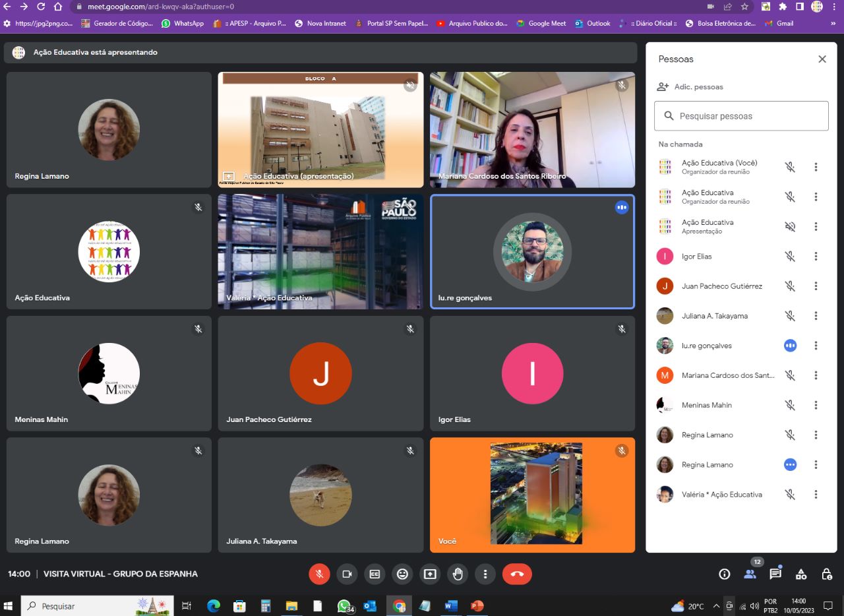Screen dimensions: 844x616
Task: Toggle the microphone mute button in the call bar
Action: (x=319, y=574)
